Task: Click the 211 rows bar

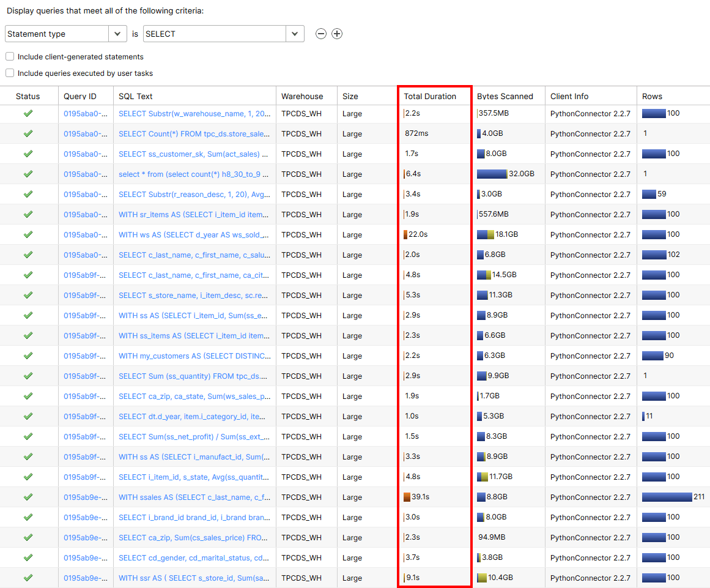Action: click(x=667, y=497)
